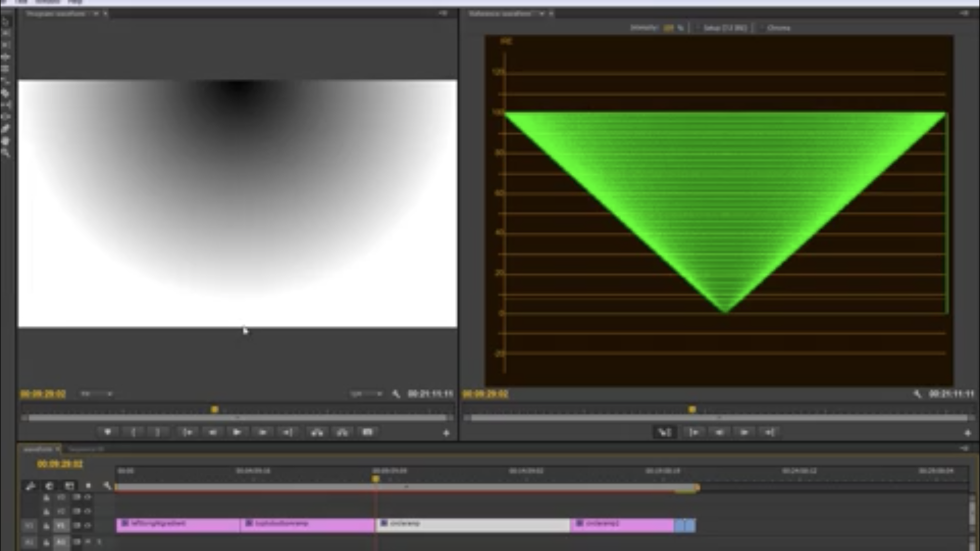Toggle the Chroma checkbox in the Reference waveform panel
The width and height of the screenshot is (980, 551).
coord(762,28)
